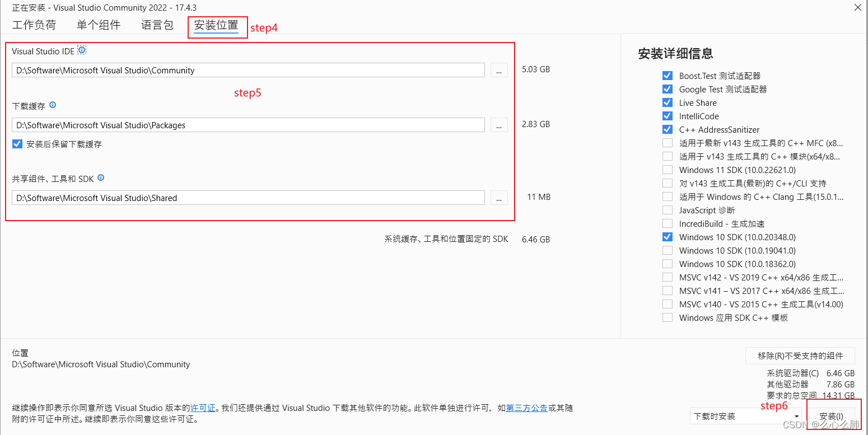Screen dimensions: 868x435
Task: Click the info icon beside Visual Studio IDE
Action: 82,50
